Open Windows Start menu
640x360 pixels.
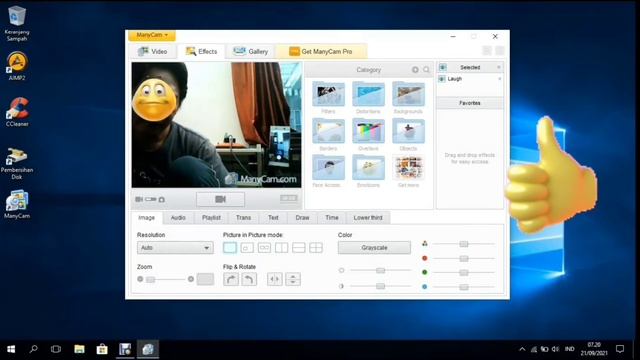pos(11,349)
